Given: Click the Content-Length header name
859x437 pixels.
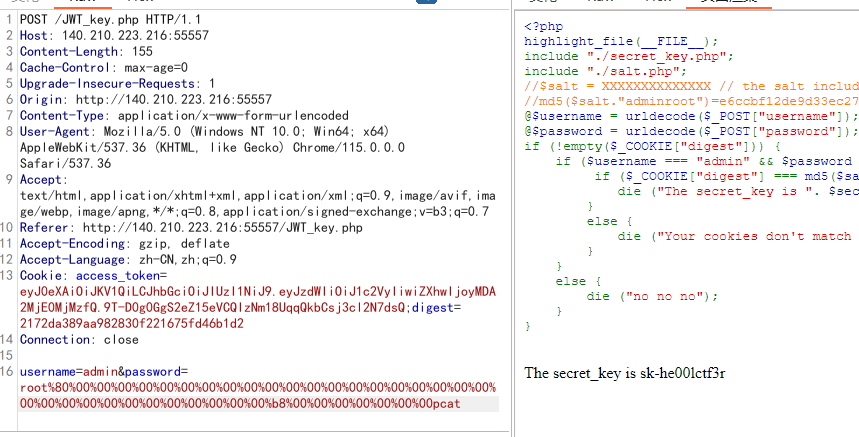Looking at the screenshot, I should click(x=69, y=51).
